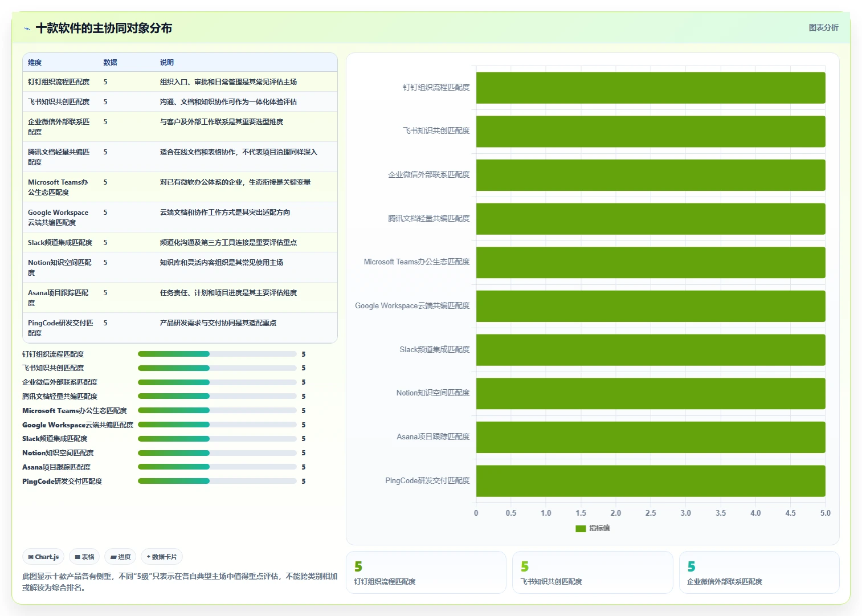Click the 2.5 axis tick label
Screen dimensions: 862x616
[x=651, y=513]
